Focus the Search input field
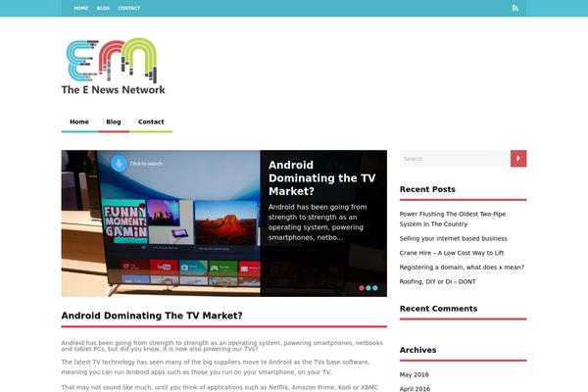Viewport: 588px width, 392px height. click(x=455, y=159)
